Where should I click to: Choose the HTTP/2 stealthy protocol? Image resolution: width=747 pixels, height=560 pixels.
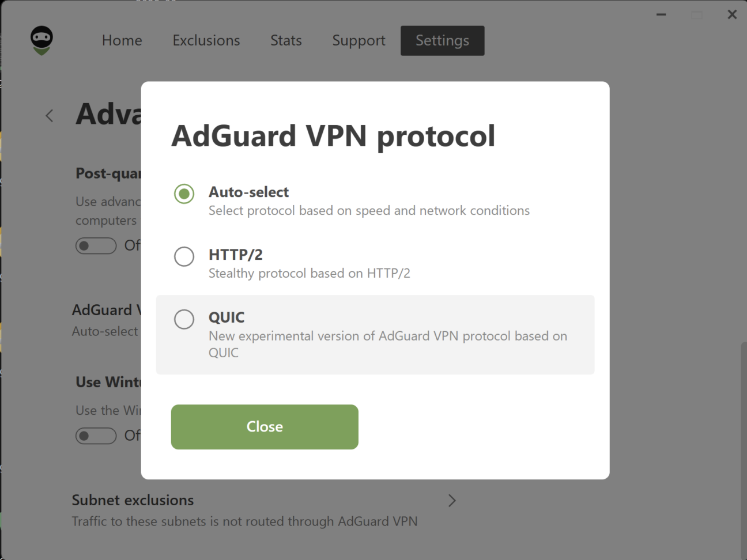tap(184, 257)
